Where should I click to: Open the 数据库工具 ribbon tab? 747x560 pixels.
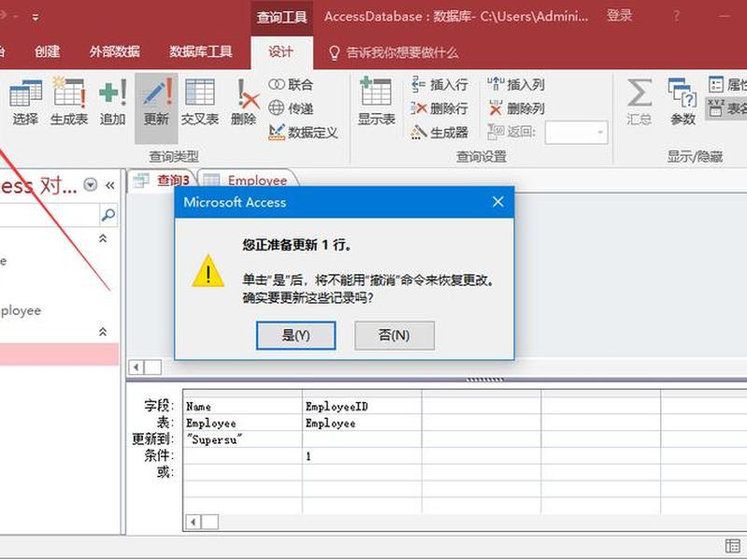point(201,51)
